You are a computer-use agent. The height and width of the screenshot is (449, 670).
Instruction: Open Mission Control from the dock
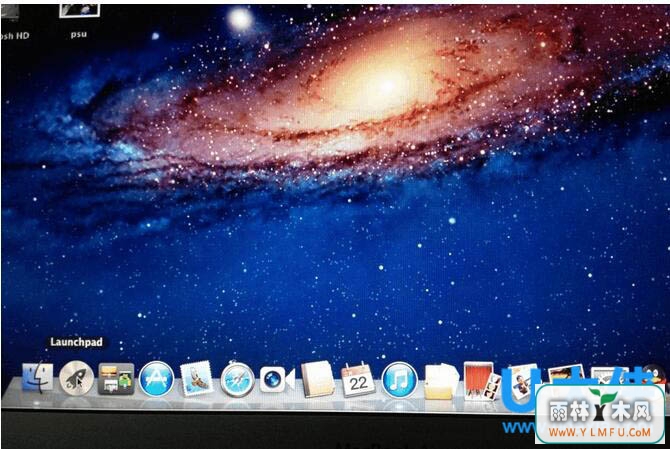pyautogui.click(x=116, y=379)
